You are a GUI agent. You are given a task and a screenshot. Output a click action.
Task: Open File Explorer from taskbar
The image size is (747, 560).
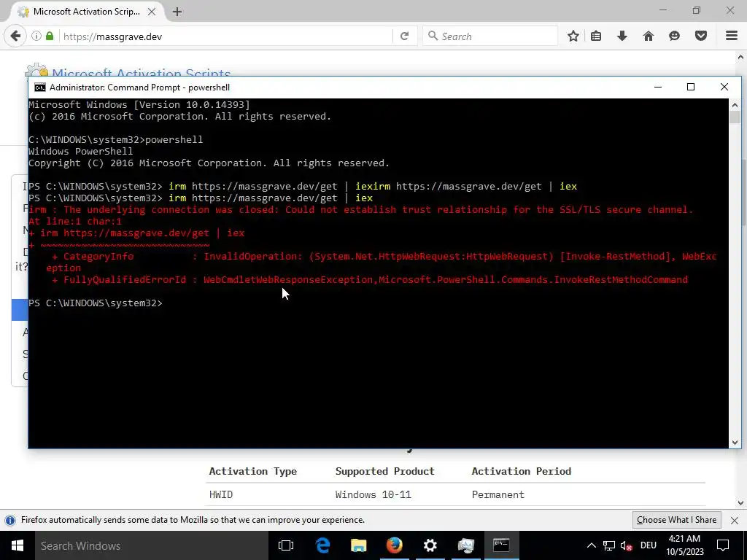point(358,545)
